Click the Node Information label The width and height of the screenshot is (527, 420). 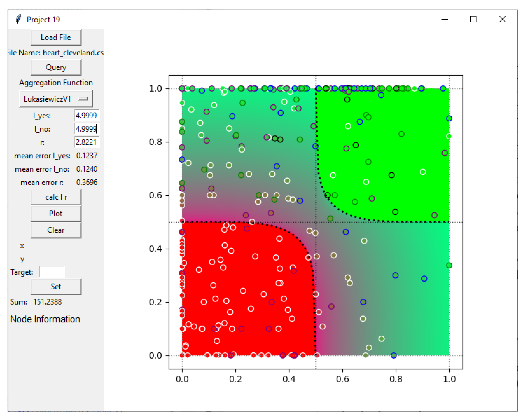click(x=45, y=319)
